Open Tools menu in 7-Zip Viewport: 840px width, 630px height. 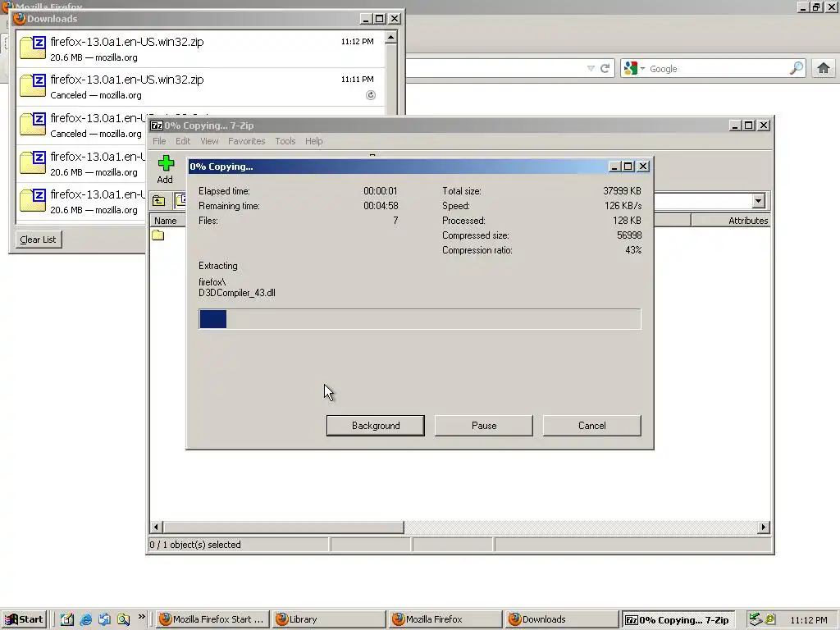(285, 141)
